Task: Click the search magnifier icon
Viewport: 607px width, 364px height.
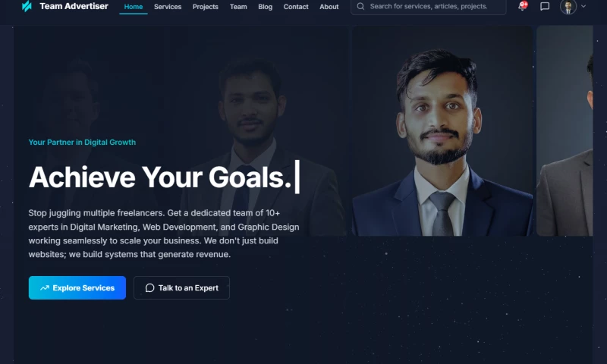Action: coord(360,6)
